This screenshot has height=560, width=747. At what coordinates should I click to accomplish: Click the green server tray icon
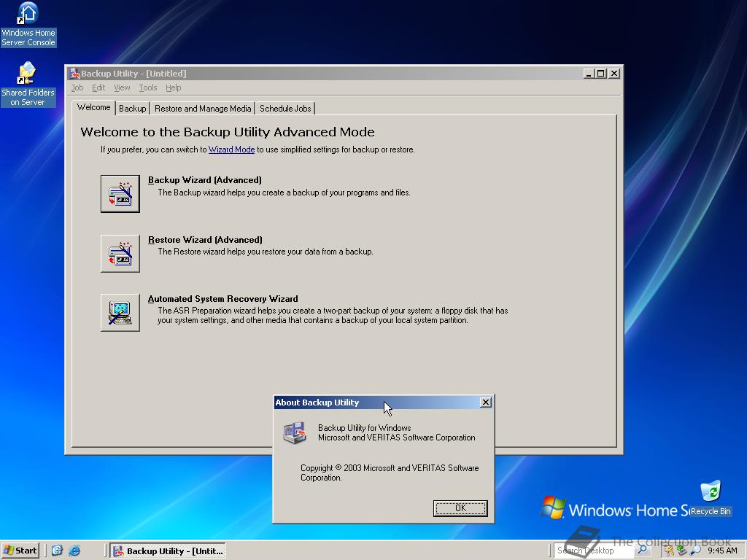tap(682, 551)
